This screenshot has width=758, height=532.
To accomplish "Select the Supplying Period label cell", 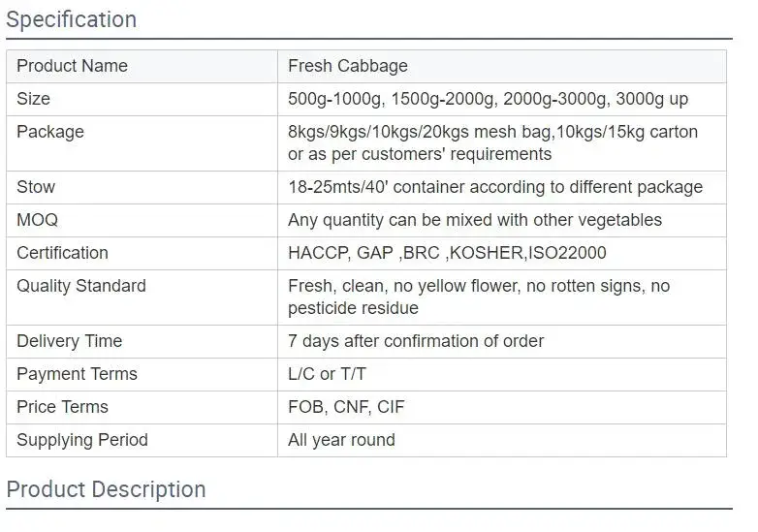I will click(x=142, y=440).
